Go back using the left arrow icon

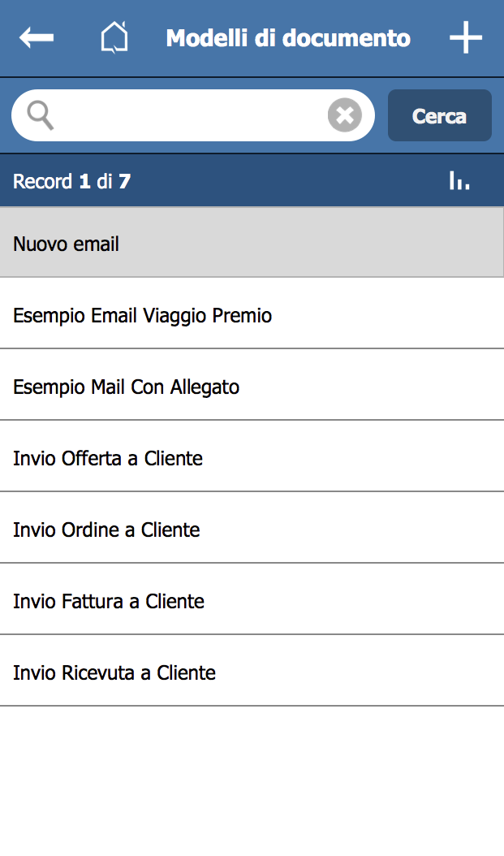coord(37,37)
